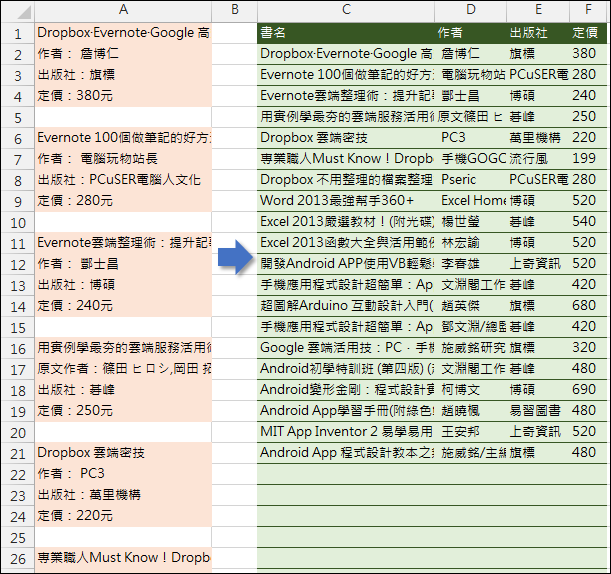Select row 10 header
Viewport: 611px width, 574px height.
tap(18, 223)
